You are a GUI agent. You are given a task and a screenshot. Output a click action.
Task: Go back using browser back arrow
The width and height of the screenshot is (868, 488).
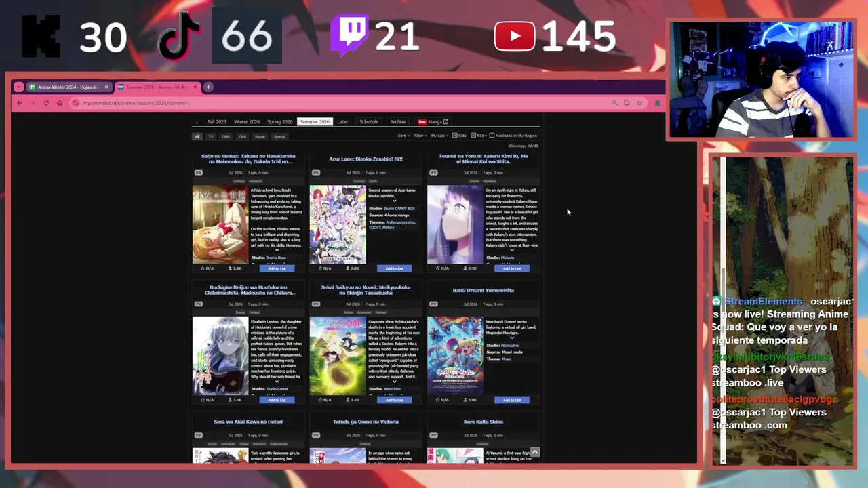pyautogui.click(x=19, y=103)
